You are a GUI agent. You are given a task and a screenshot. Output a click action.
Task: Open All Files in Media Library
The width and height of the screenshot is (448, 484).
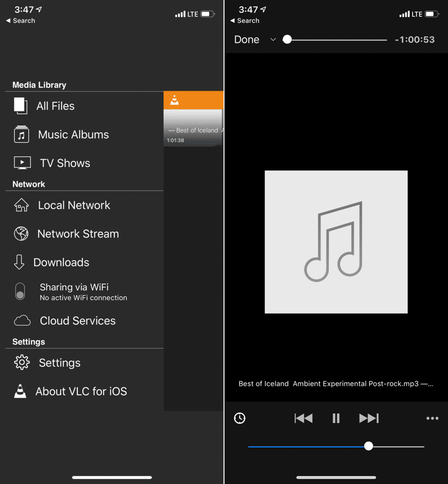tap(55, 106)
